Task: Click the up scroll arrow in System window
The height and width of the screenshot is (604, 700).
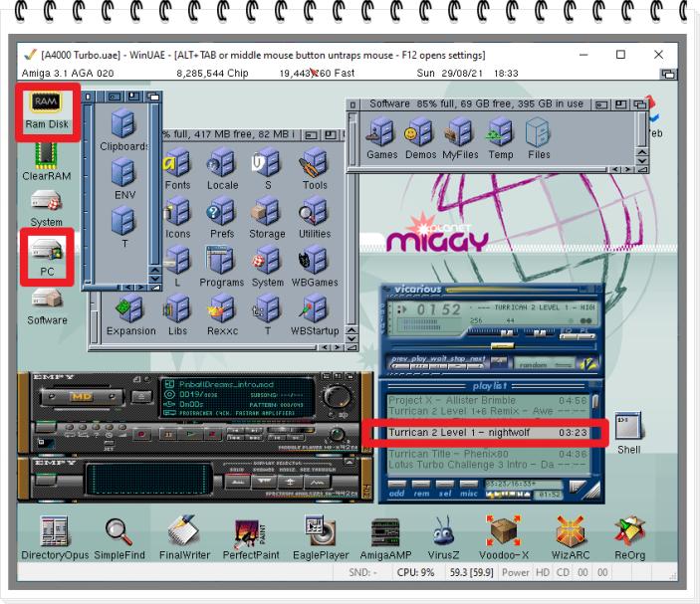Action: pos(351,330)
